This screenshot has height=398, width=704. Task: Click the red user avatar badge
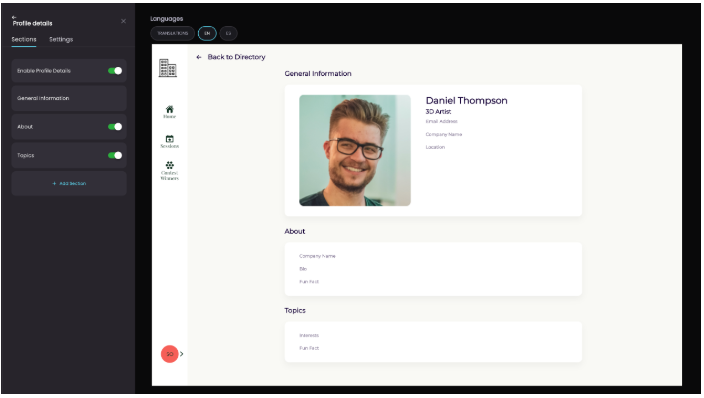point(170,354)
